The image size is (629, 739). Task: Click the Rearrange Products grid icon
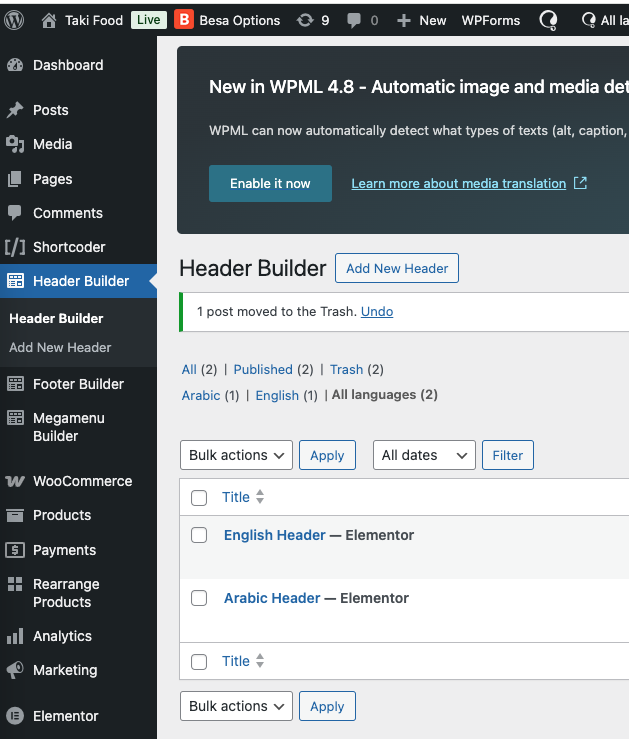coord(15,584)
